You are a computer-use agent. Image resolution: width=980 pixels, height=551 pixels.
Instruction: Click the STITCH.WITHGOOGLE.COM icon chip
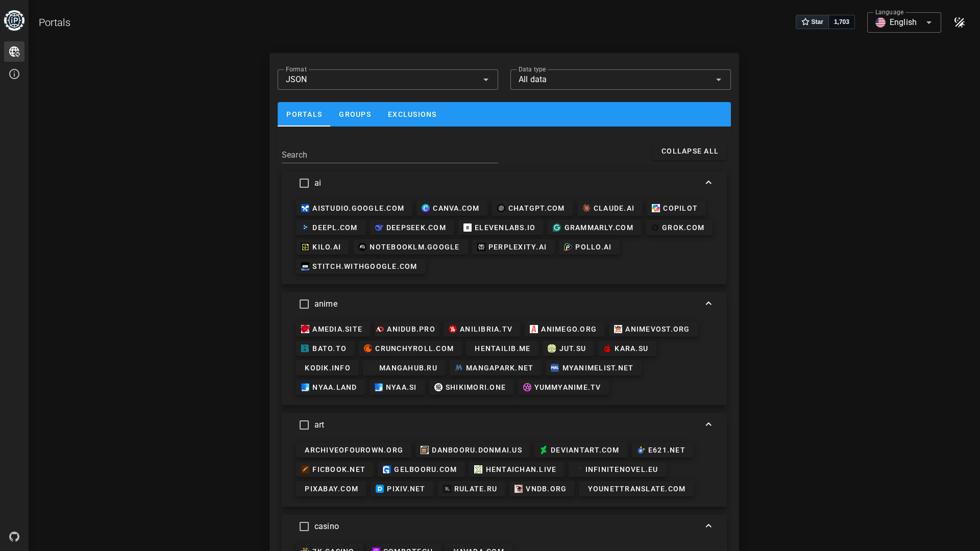click(361, 266)
